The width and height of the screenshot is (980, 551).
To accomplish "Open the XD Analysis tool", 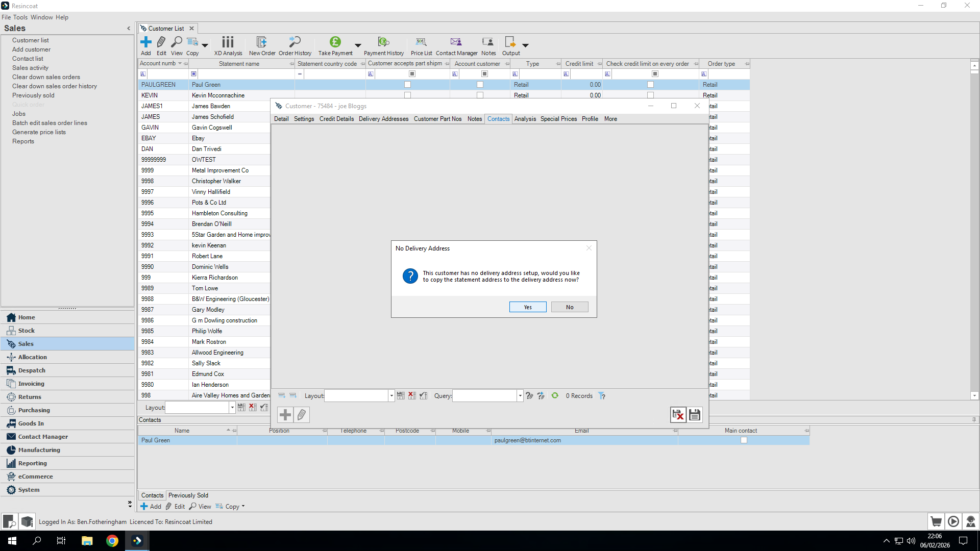I will 228,45.
